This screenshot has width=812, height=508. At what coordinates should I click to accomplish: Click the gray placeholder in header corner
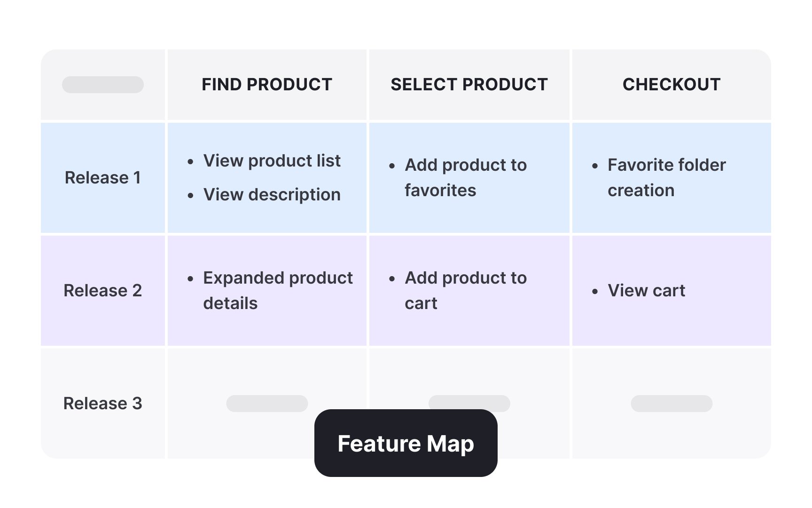coord(103,85)
